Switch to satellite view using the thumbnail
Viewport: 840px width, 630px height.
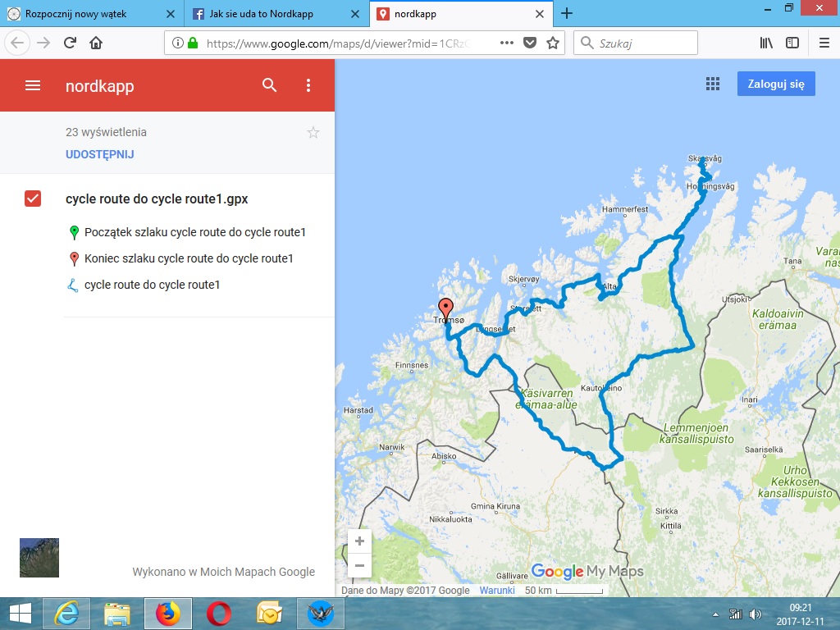39,558
